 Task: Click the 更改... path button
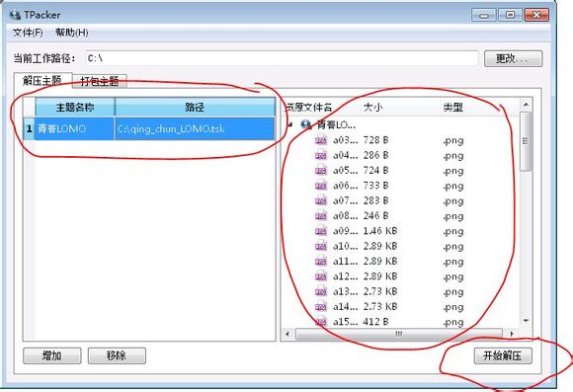coord(513,58)
